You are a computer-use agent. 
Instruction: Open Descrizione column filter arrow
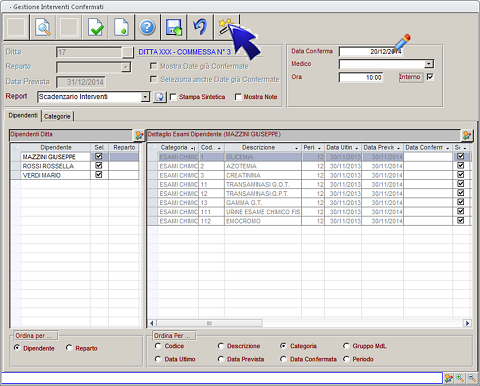[x=296, y=148]
